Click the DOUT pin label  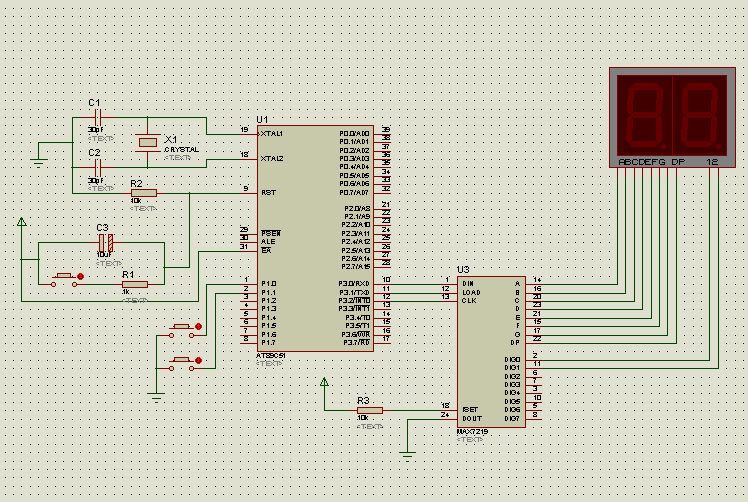pyautogui.click(x=472, y=418)
